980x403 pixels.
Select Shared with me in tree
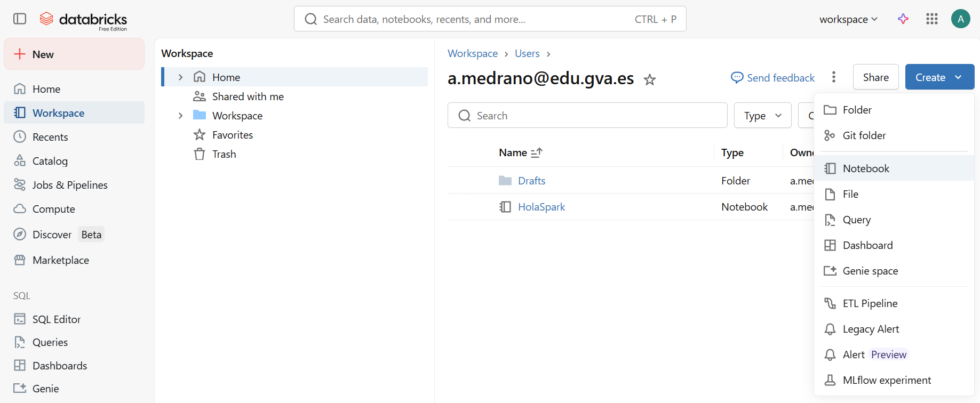tap(295, 96)
